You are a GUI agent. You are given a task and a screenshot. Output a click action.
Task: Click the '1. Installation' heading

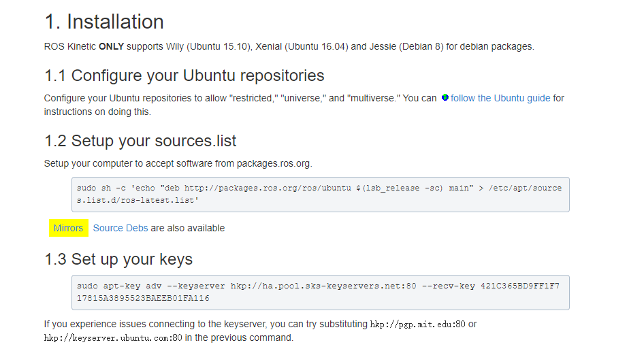[104, 21]
